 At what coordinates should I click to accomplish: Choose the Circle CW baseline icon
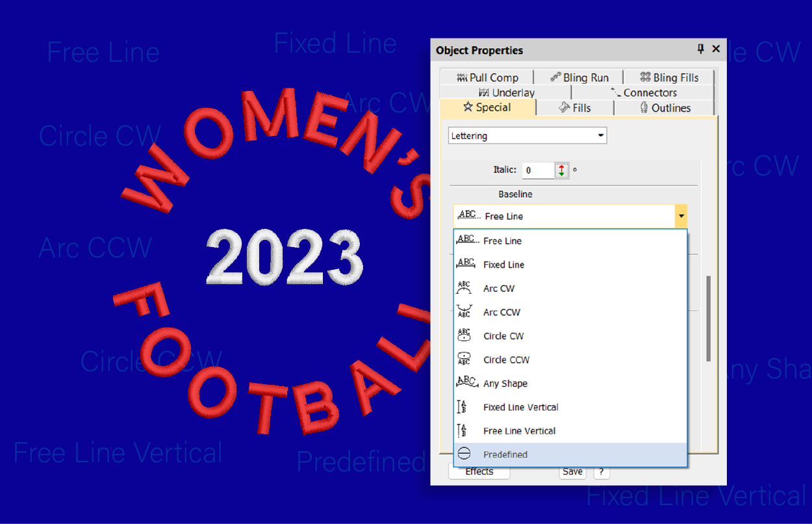tap(464, 336)
